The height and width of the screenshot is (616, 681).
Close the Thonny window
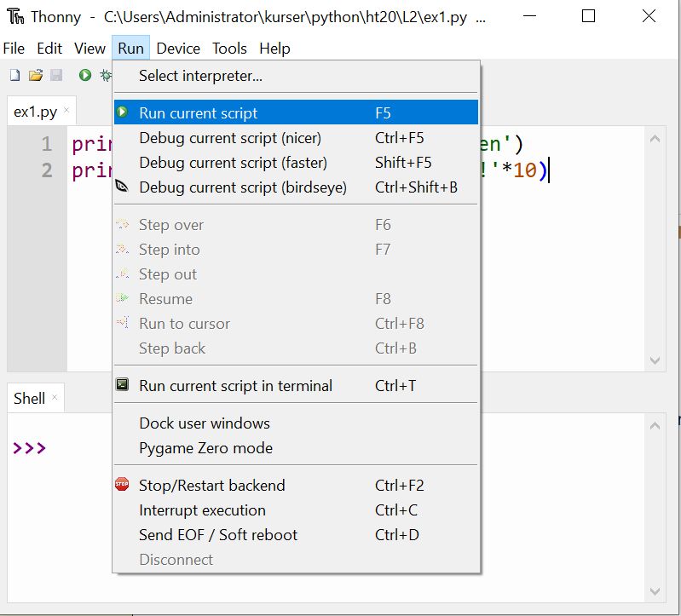point(649,16)
